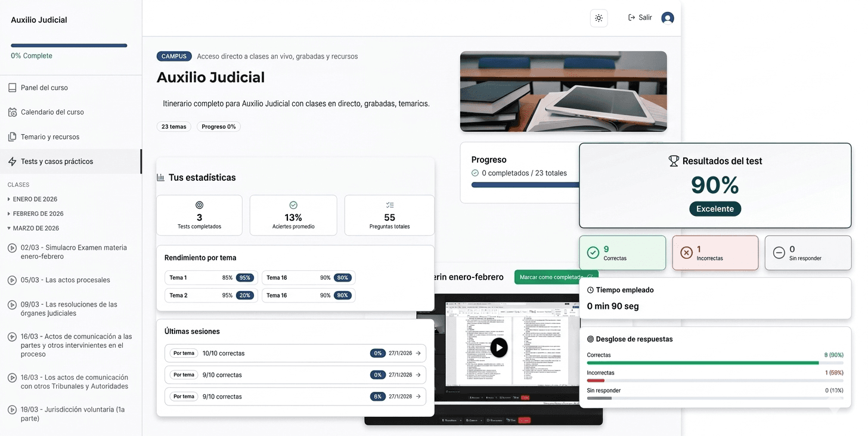Click the Temario y recursos document icon

click(13, 137)
